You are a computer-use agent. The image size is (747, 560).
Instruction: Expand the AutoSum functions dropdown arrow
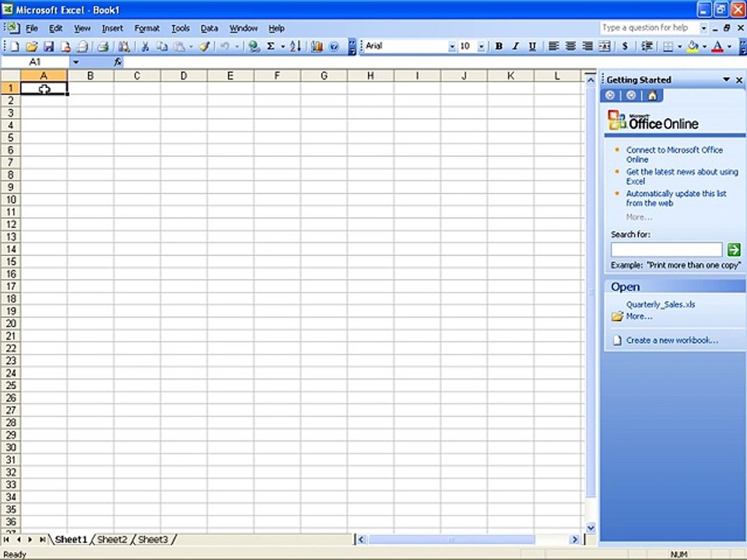pos(282,47)
